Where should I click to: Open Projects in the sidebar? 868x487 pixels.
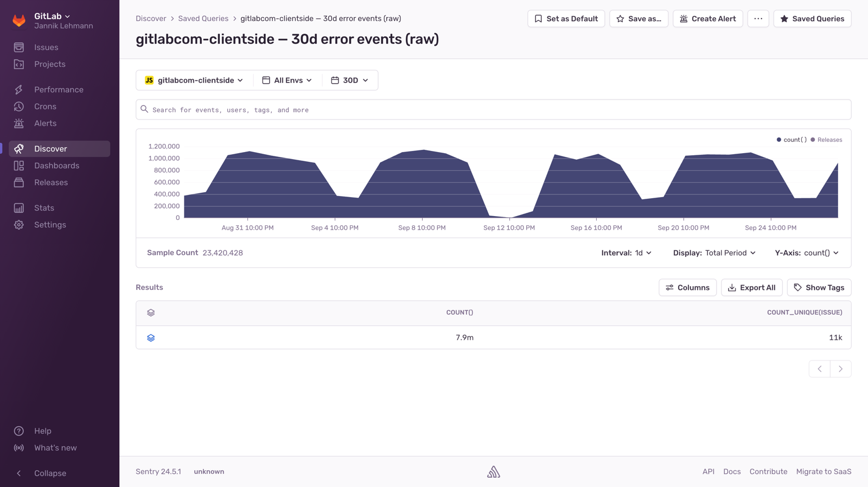49,64
